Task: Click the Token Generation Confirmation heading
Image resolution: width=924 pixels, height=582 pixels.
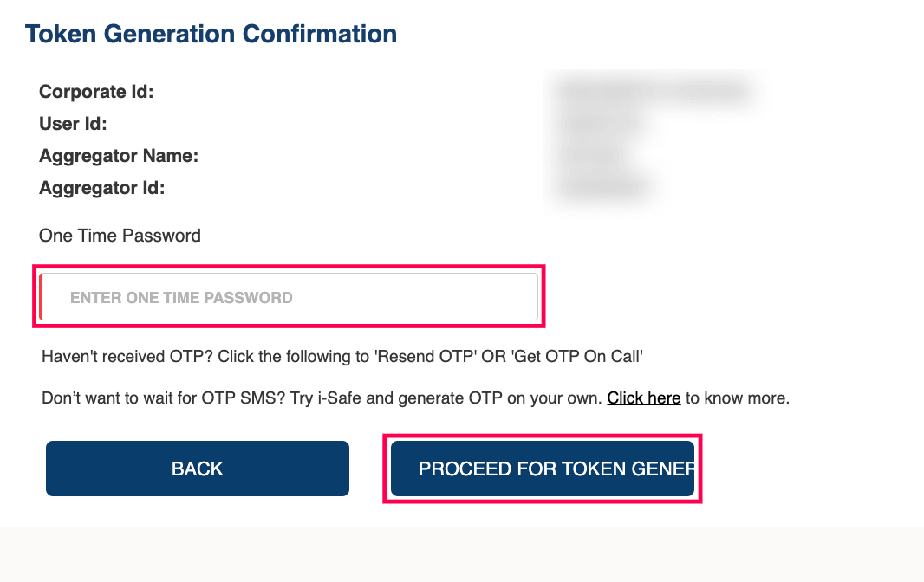Action: 211,33
